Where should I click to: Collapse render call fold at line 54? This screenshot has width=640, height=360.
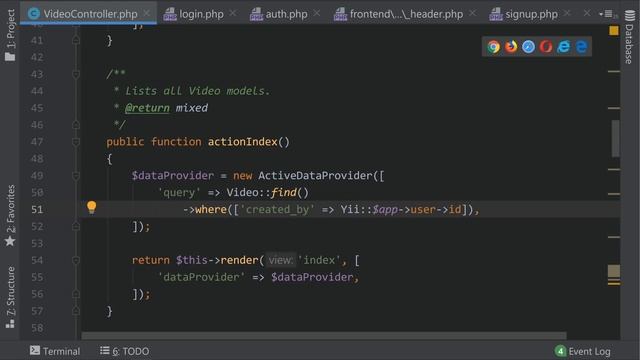coord(76,260)
